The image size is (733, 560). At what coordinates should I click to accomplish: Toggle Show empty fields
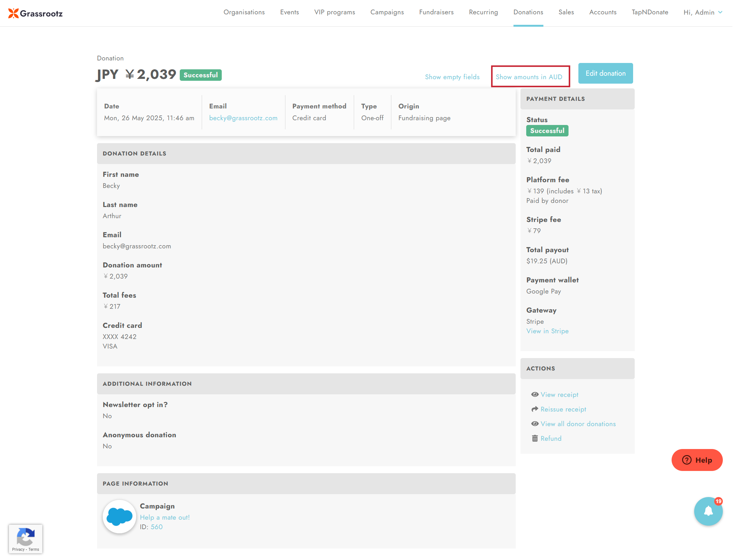(x=452, y=77)
